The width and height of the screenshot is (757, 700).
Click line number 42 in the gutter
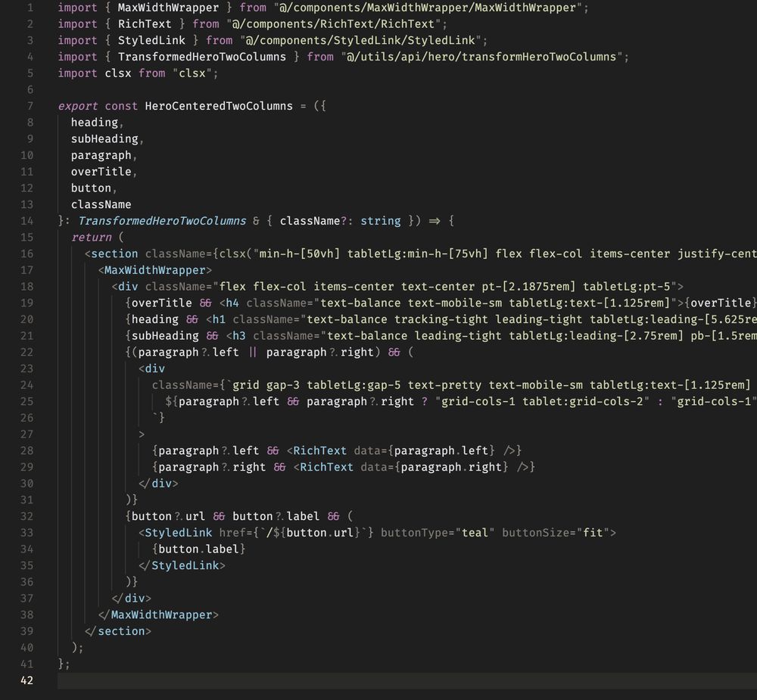tap(27, 680)
